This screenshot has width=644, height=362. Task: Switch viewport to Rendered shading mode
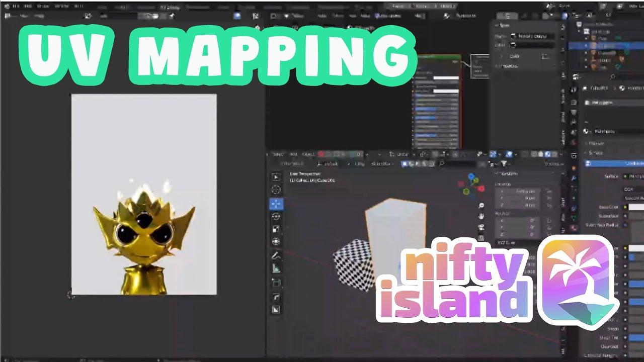point(553,154)
